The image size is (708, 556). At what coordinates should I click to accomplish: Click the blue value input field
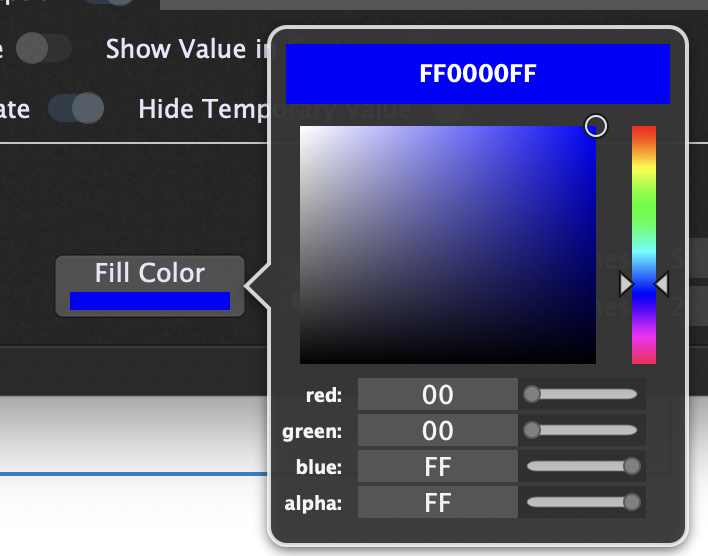click(437, 467)
